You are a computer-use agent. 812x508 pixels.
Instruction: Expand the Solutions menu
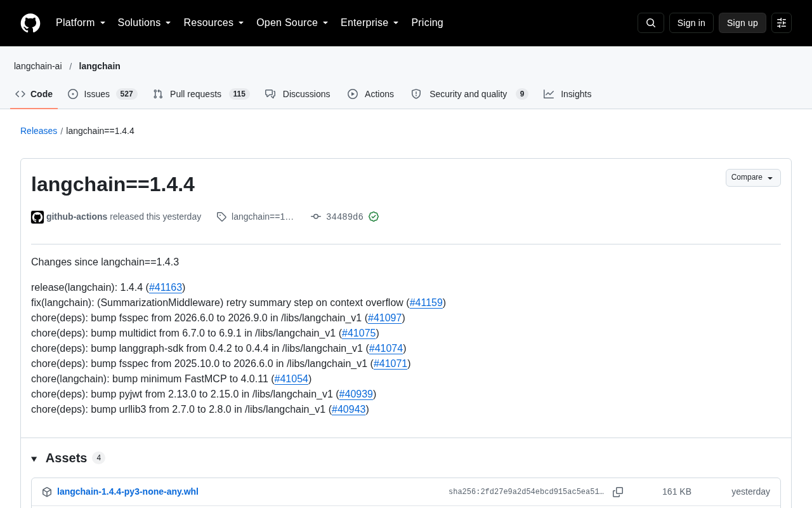[145, 23]
